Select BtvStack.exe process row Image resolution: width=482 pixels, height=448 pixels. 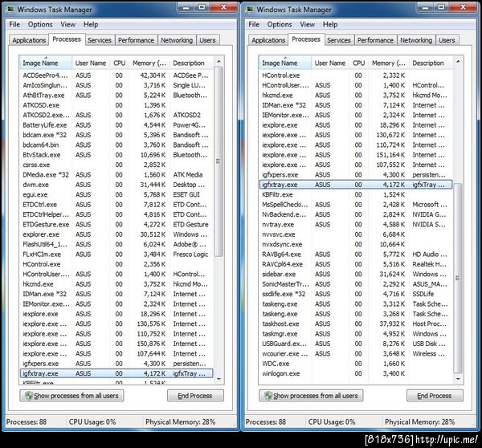(116, 155)
